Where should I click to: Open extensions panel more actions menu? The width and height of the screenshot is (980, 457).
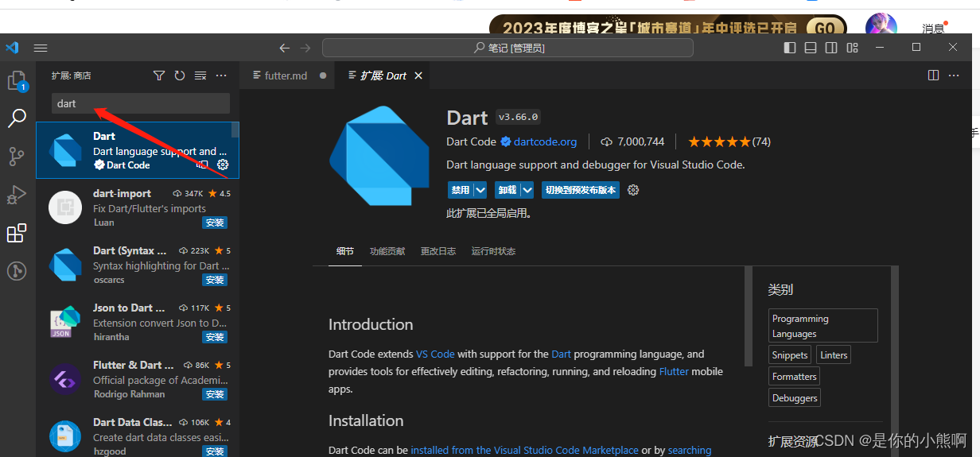pyautogui.click(x=222, y=76)
